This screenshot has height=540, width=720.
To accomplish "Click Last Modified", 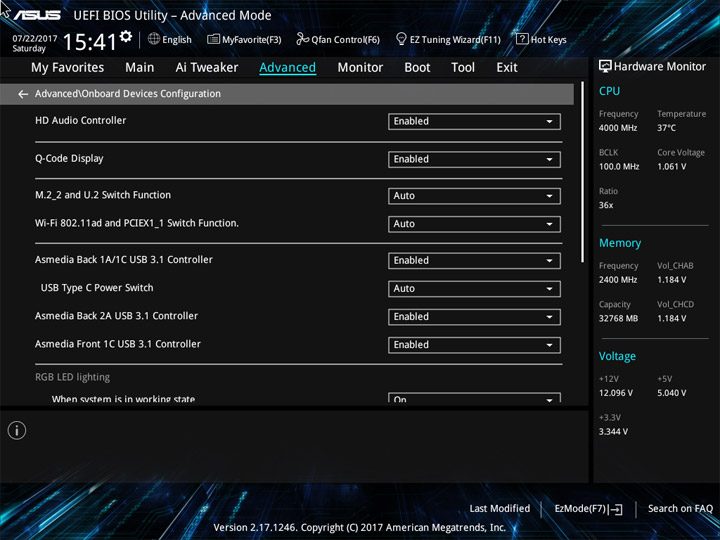I will (500, 509).
